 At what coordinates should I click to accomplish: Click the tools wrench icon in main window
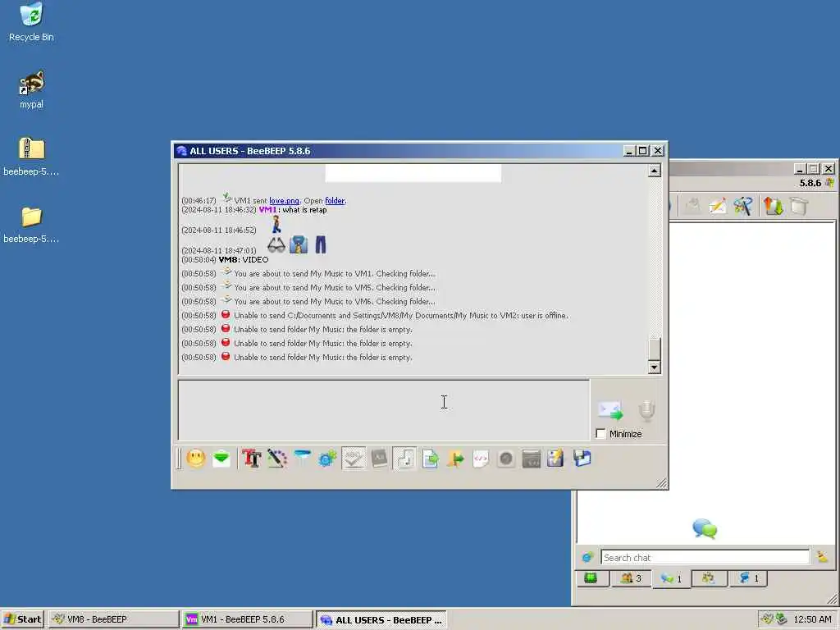(743, 206)
